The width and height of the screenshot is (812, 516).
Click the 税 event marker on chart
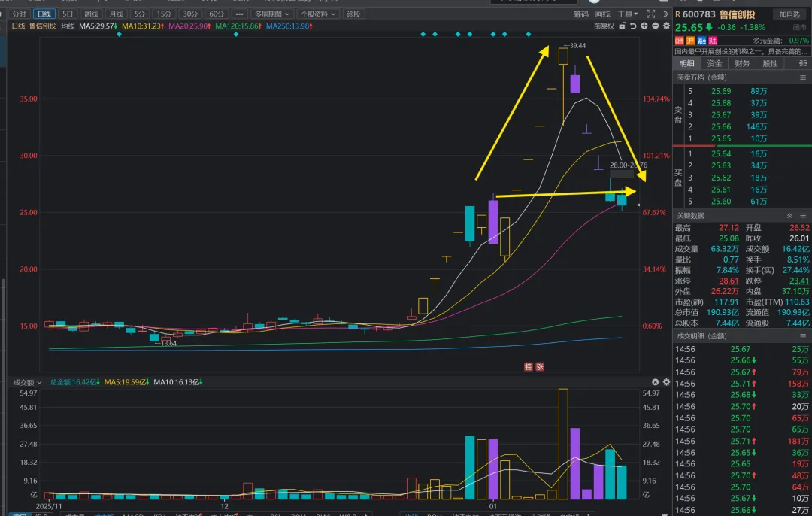tap(529, 367)
